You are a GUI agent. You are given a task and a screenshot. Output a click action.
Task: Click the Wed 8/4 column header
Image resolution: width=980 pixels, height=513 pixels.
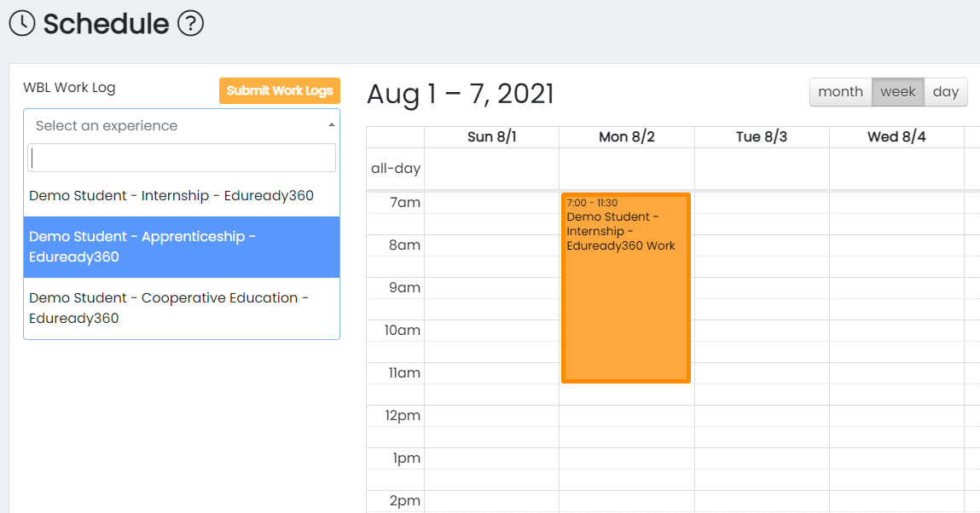coord(897,137)
